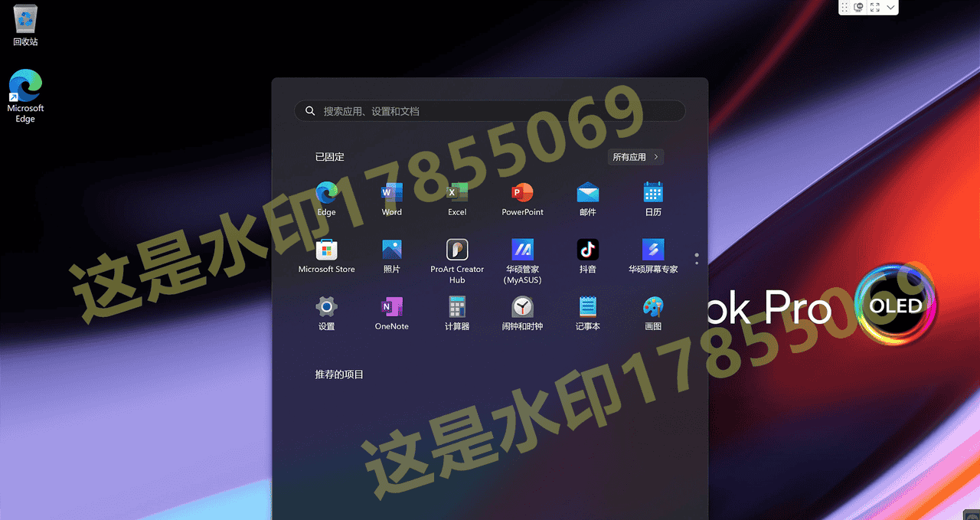Screen dimensions: 980x520
Task: Click the fullscreen arrows icon in top toolbar
Action: [875, 7]
